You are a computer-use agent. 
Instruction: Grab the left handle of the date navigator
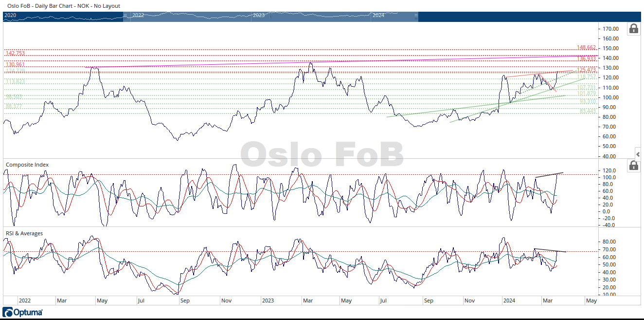click(125, 16)
